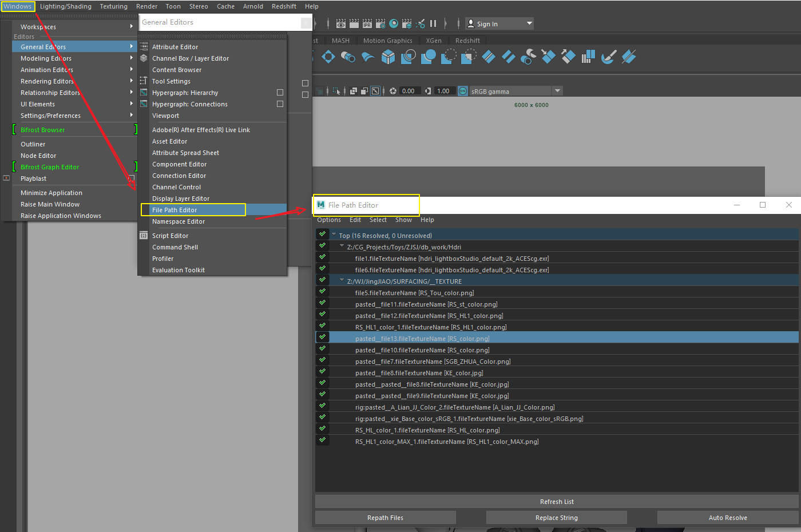Viewport: 801px width, 532px height.
Task: Toggle checkbox beside pasted__file13.fileTextureName row
Action: pyautogui.click(x=322, y=337)
